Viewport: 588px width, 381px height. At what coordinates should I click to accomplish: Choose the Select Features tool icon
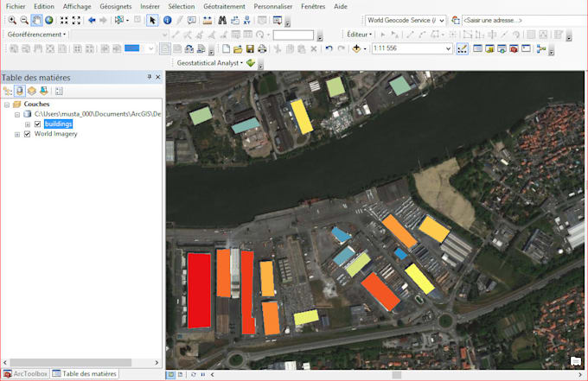pyautogui.click(x=119, y=20)
